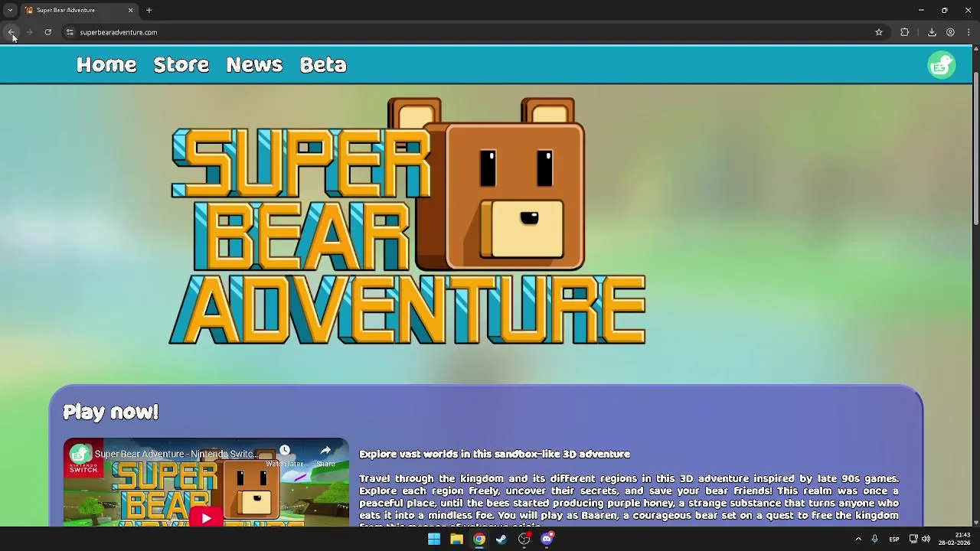Open the Extensions puzzle icon
Screen dimensions: 980x551
(x=905, y=32)
